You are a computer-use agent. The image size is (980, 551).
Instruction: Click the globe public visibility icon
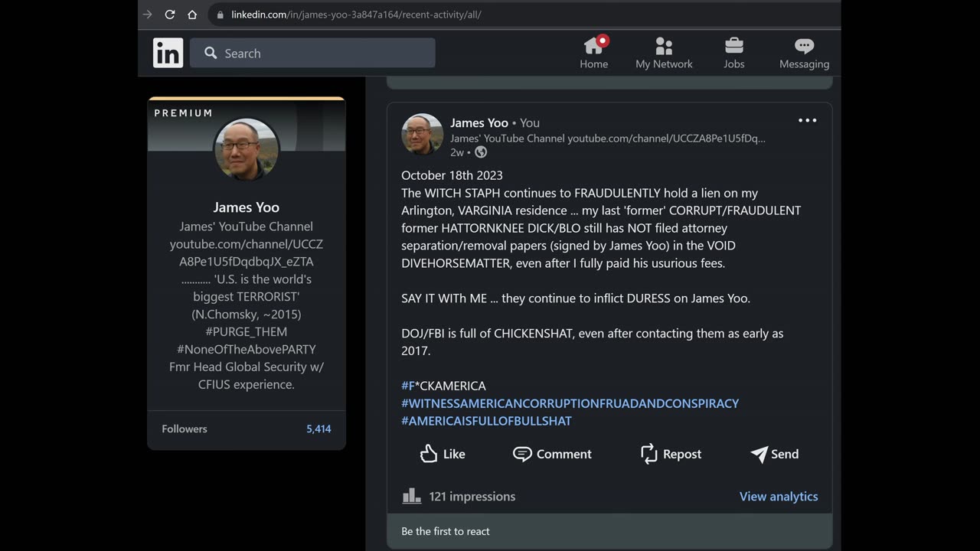481,152
